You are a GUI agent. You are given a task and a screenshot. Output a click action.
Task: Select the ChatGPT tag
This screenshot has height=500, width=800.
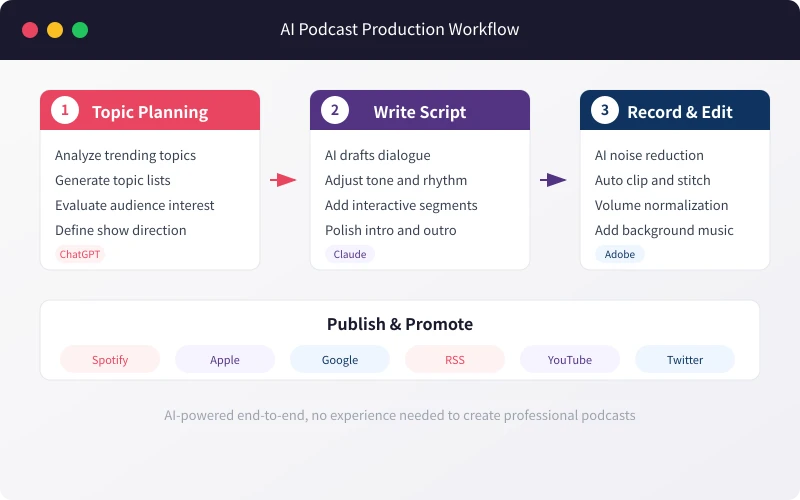tap(80, 254)
